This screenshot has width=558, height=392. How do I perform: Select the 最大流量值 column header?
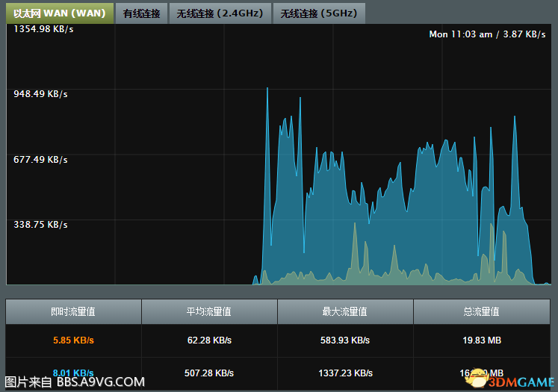(x=345, y=311)
